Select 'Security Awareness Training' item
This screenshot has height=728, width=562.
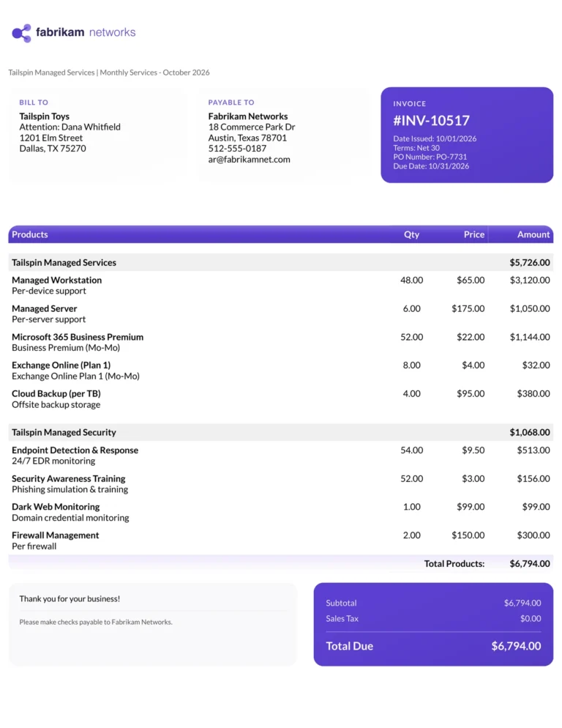69,479
